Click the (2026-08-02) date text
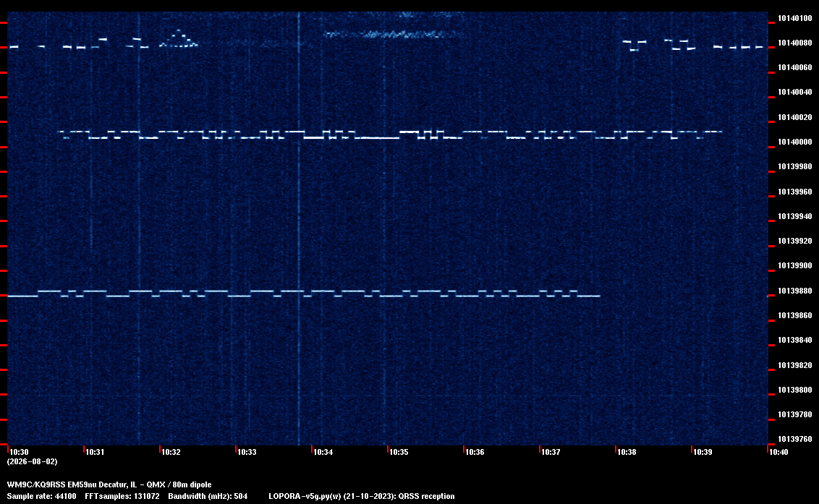 pos(32,461)
